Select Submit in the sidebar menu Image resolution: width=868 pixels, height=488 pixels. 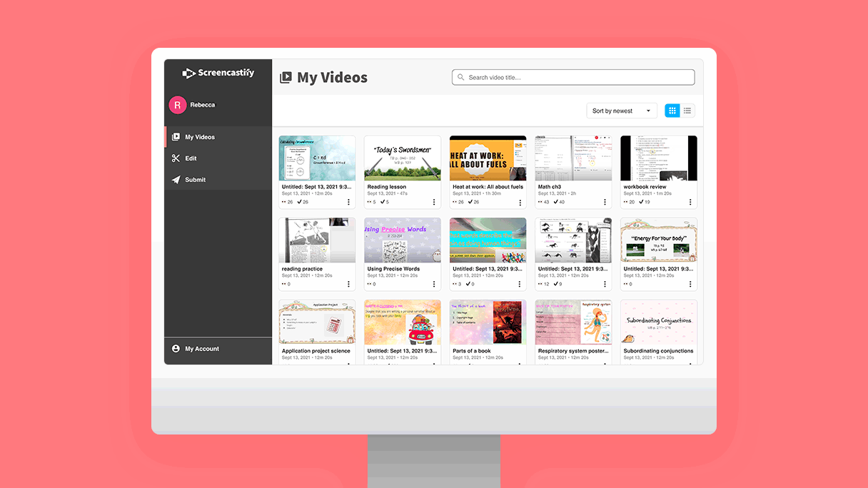[x=195, y=180]
